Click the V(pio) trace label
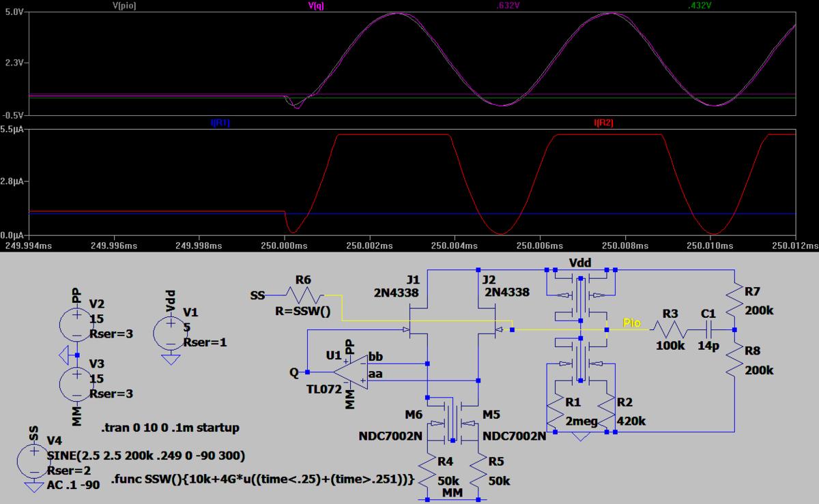This screenshot has height=504, width=819. coord(123,5)
